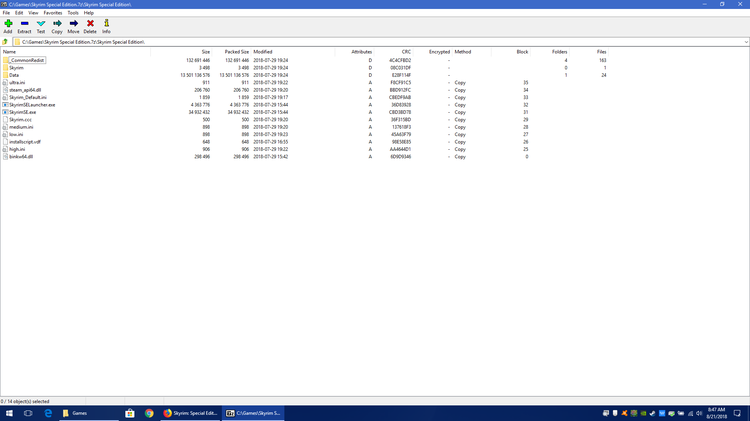Click CRC value E28F114F
This screenshot has width=750, height=421.
(x=401, y=75)
